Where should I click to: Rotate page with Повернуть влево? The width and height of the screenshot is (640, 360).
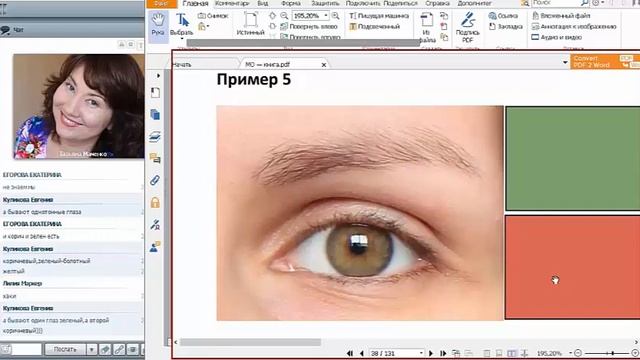pos(309,27)
